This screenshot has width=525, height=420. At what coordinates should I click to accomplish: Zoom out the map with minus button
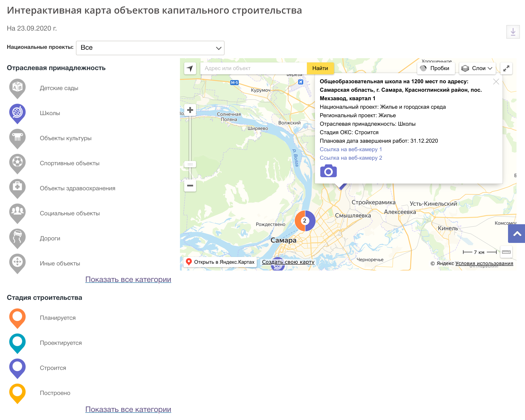tap(190, 186)
